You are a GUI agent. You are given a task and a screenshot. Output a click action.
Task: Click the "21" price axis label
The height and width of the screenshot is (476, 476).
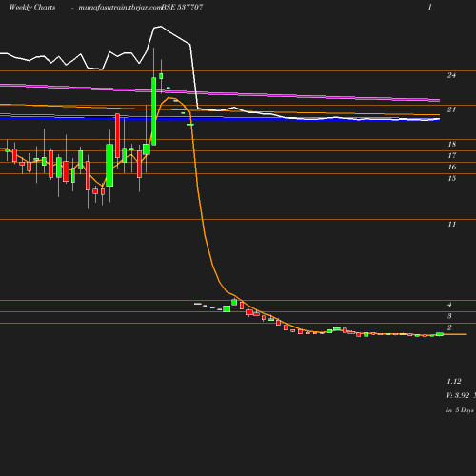[451, 109]
